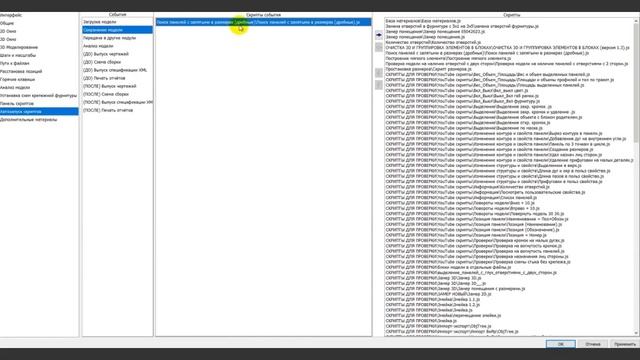The width and height of the screenshot is (640, 360).
Task: Open 'Пути к файлам' settings
Action: tap(15, 63)
